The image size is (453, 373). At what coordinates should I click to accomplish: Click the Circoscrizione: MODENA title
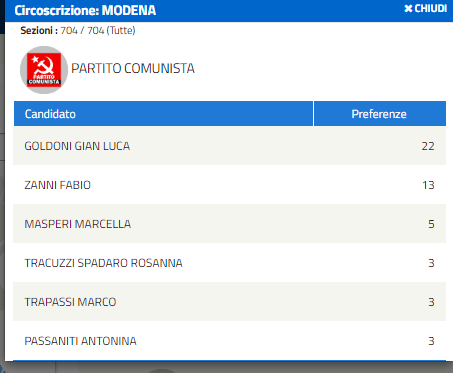click(x=85, y=11)
